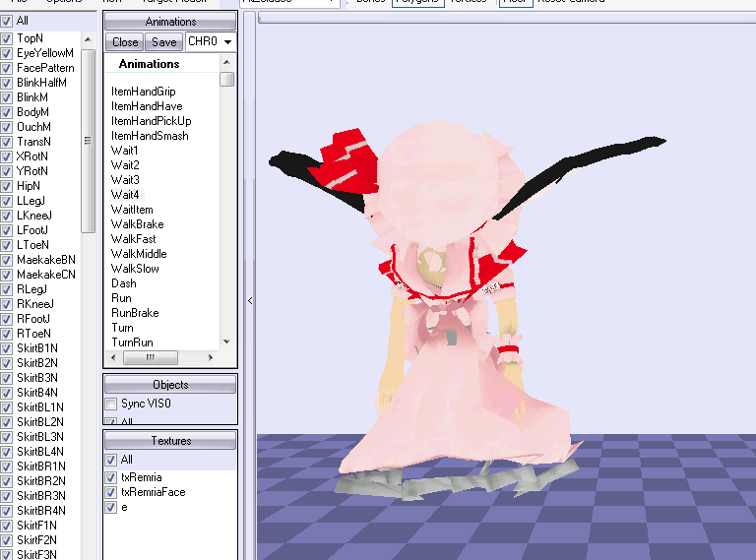The image size is (756, 560).
Task: Toggle the All bones checkbox
Action: tap(6, 22)
